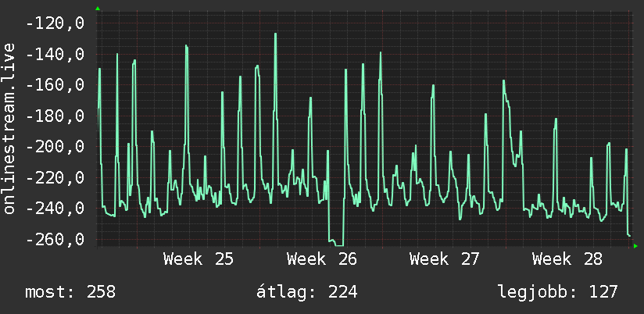Click the green arrow atop the Y axis

pyautogui.click(x=98, y=9)
